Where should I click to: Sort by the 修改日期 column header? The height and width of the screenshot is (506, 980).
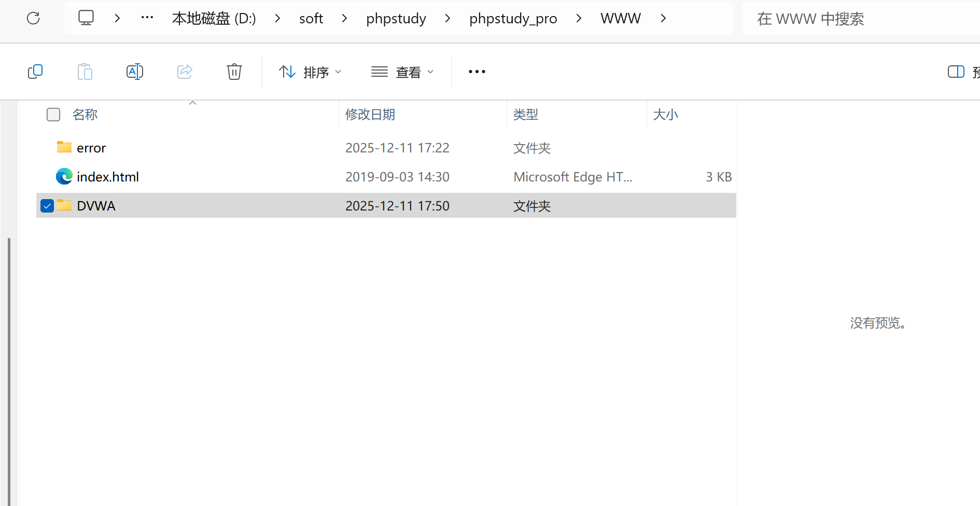(370, 115)
